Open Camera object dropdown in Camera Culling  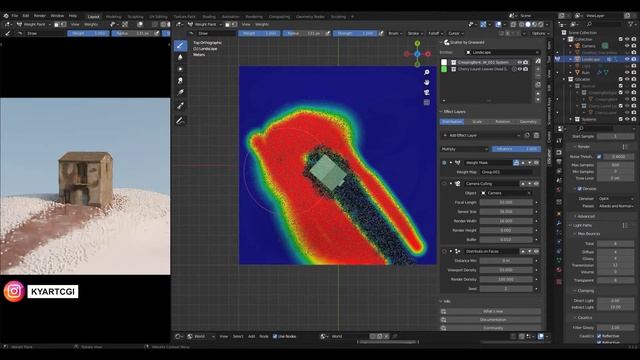pyautogui.click(x=506, y=193)
